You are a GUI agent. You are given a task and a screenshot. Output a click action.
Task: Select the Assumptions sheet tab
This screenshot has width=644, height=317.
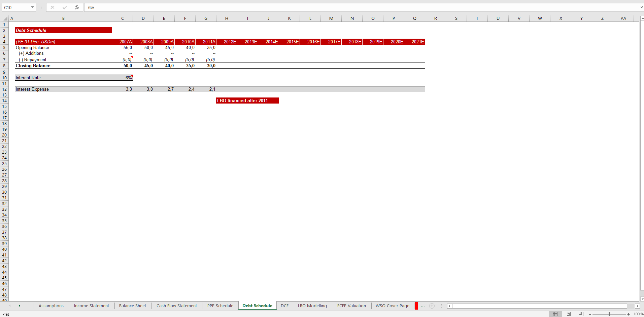[51, 306]
